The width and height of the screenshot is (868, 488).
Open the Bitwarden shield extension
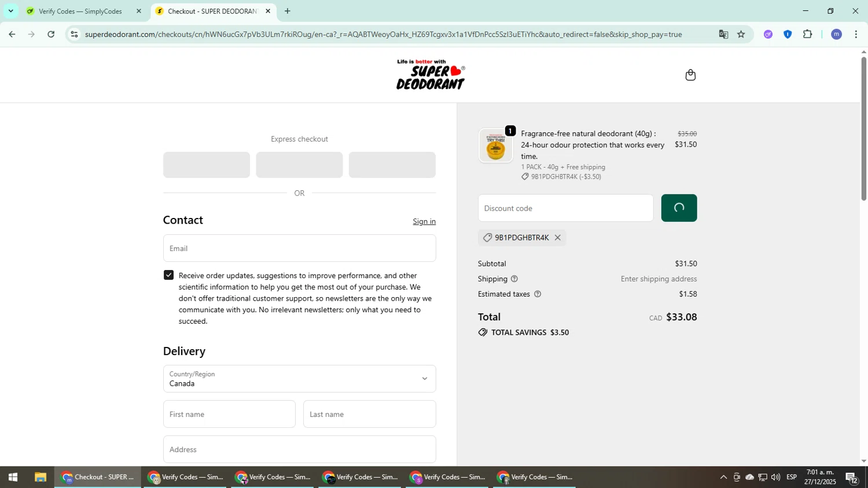point(788,34)
